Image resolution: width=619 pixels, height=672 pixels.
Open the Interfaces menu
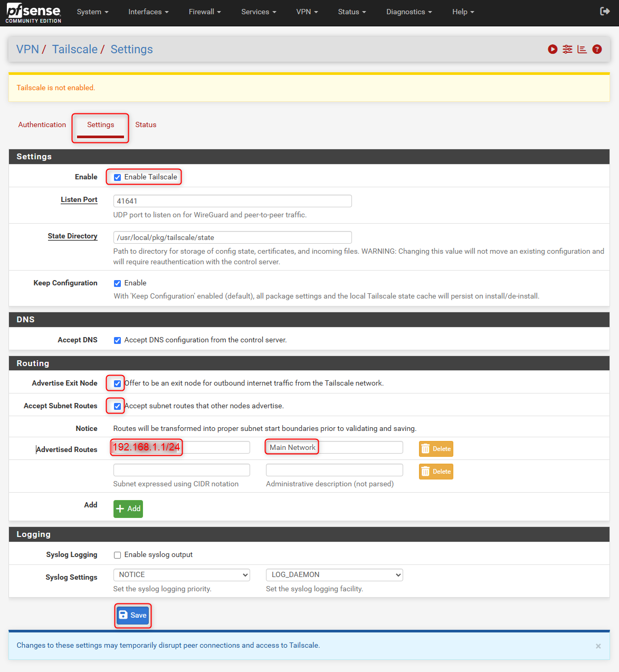tap(148, 12)
